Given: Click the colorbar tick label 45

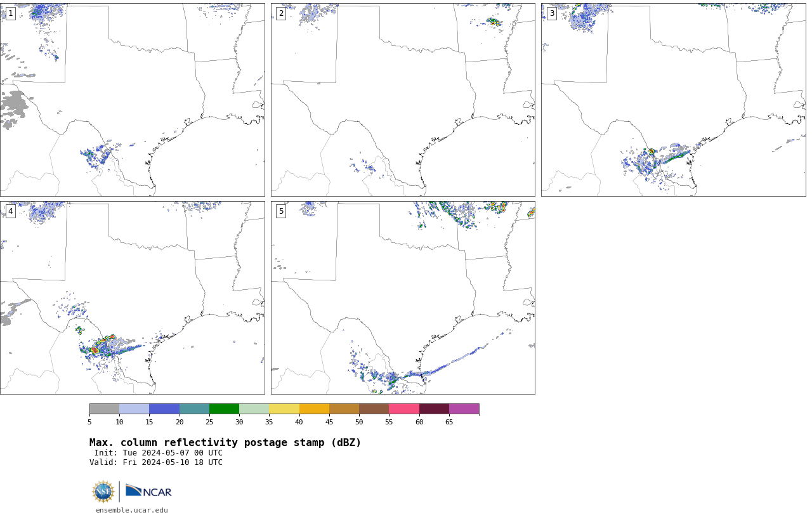Looking at the screenshot, I should [x=329, y=422].
